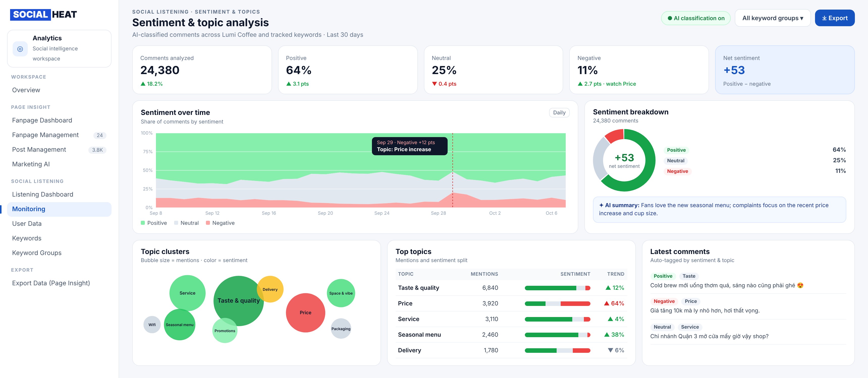Click the Neutral label in breakdown legend
The width and height of the screenshot is (868, 378).
(x=675, y=161)
